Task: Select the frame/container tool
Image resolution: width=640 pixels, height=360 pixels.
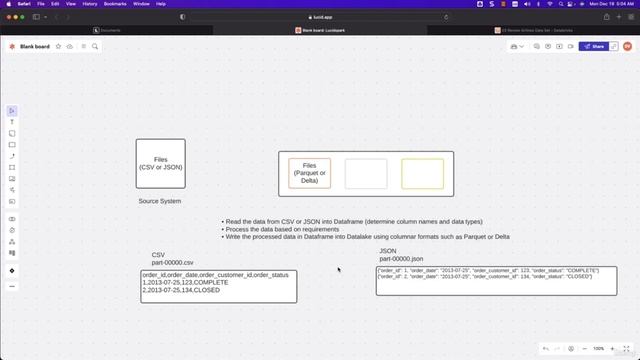Action: (x=12, y=167)
